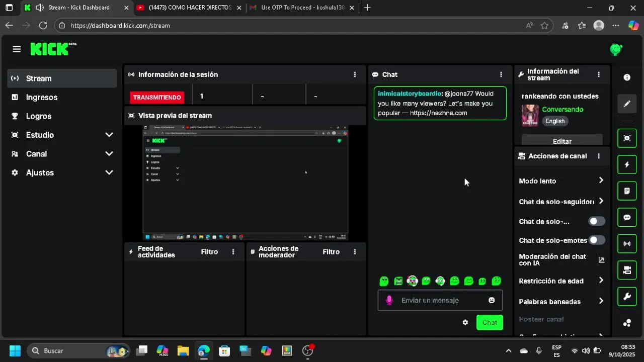
Task: Open Chat de solo-seguidores options arrow
Action: [601, 201]
